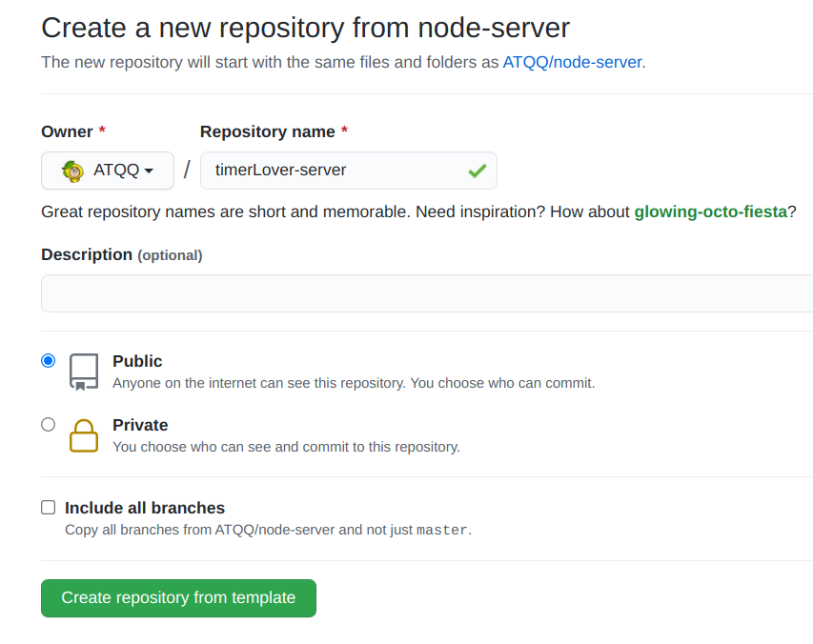Open the ATQQ owner dropdown
Viewport: 813px width, 644px height.
108,171
